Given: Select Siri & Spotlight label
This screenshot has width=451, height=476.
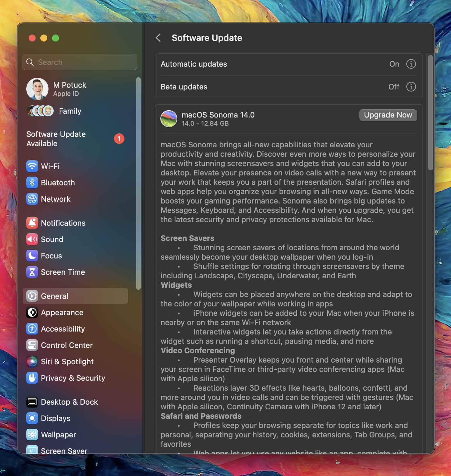Looking at the screenshot, I should pos(67,361).
